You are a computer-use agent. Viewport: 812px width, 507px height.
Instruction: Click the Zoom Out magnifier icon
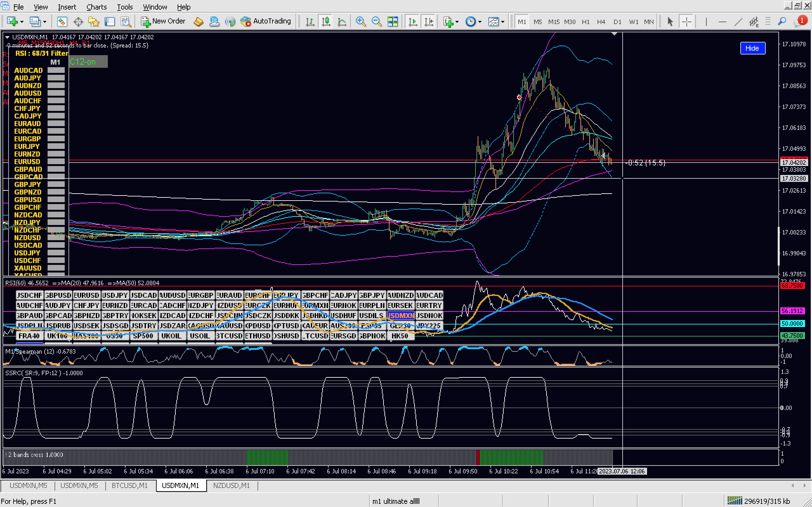click(x=377, y=22)
